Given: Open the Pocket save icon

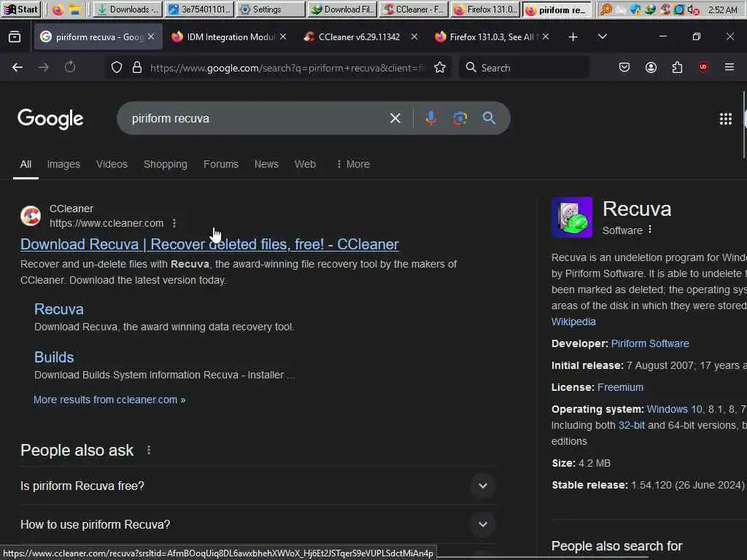Looking at the screenshot, I should tap(624, 67).
